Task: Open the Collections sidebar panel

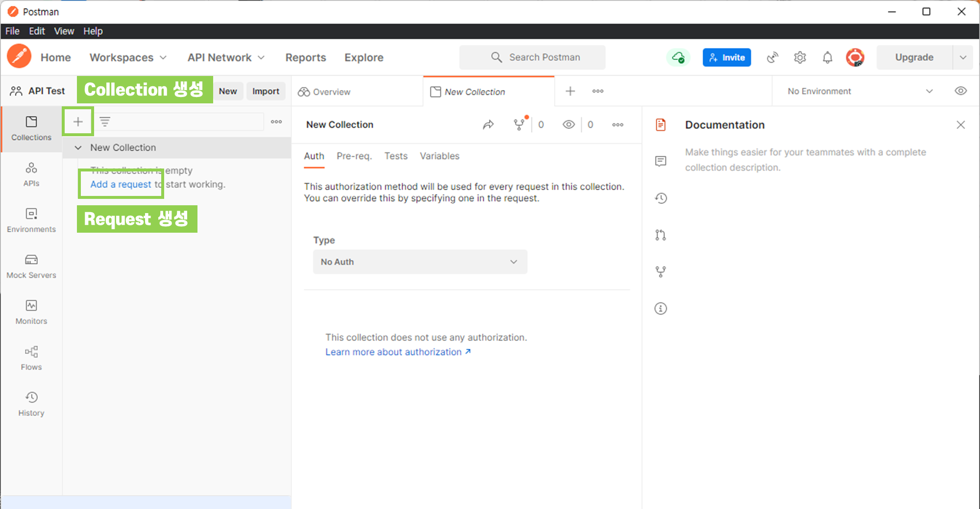Action: pyautogui.click(x=31, y=128)
